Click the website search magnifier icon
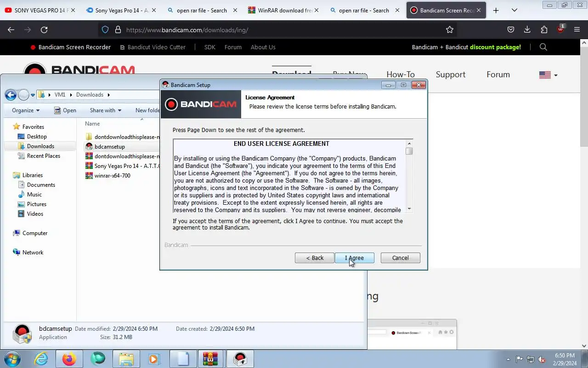Screen dimensions: 588x368 click(x=543, y=47)
